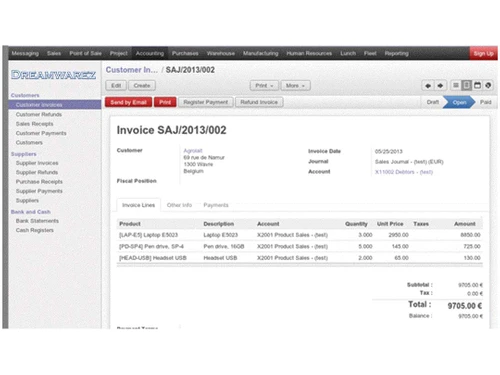Open Bank Statements in the sidebar
Image resolution: width=500 pixels, height=375 pixels.
pyautogui.click(x=37, y=221)
